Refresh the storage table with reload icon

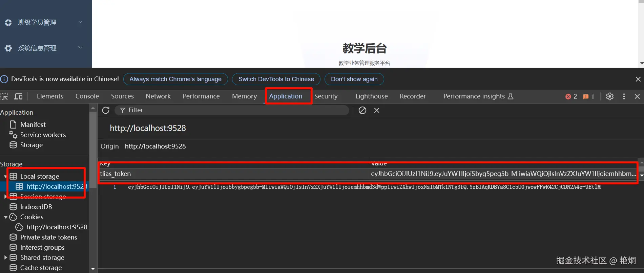[x=106, y=110]
